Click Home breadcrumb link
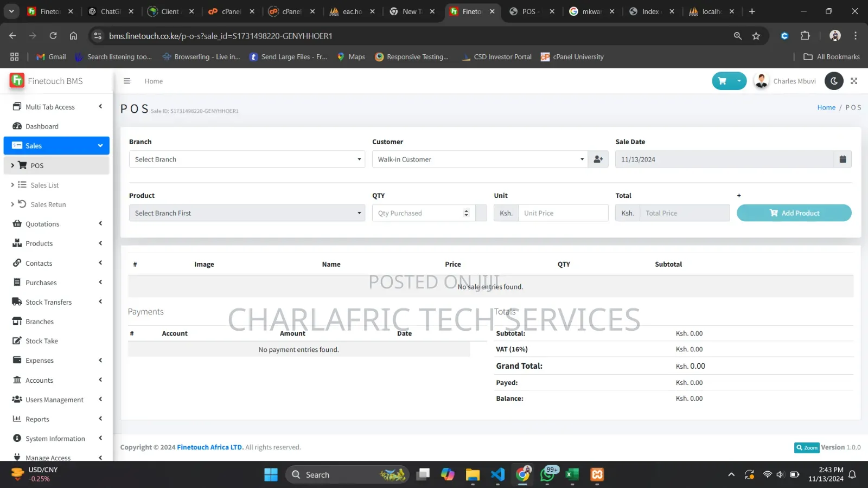Image resolution: width=868 pixels, height=488 pixels. [x=826, y=107]
